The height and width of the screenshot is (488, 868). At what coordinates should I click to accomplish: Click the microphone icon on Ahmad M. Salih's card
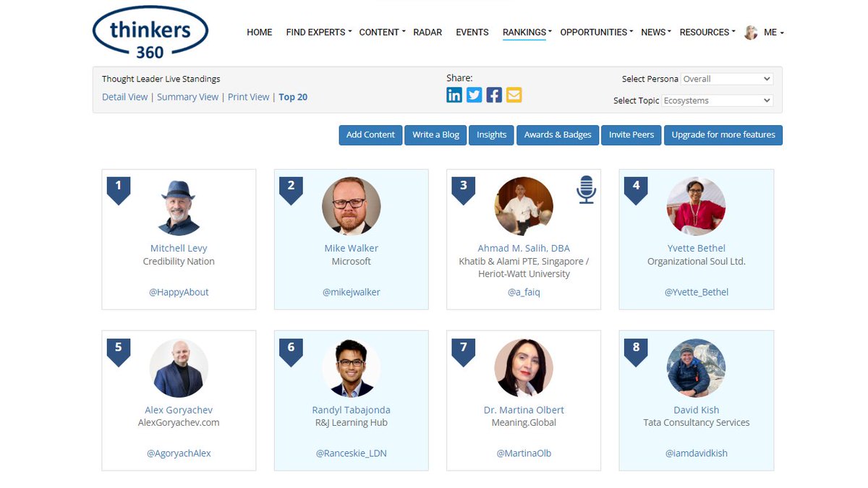click(586, 190)
